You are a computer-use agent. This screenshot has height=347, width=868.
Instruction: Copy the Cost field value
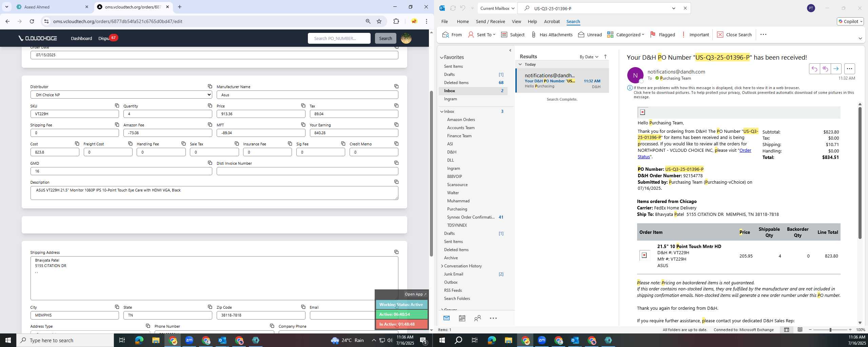tap(77, 144)
